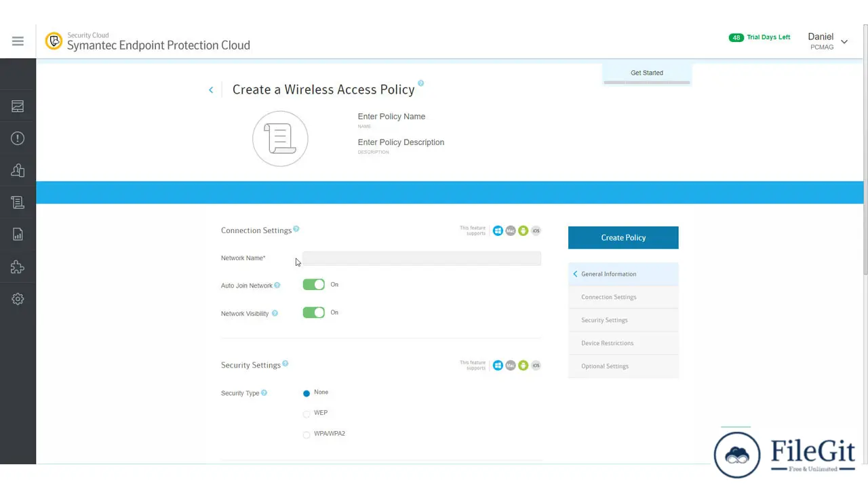Click help icon for Auto Join Network

tap(277, 285)
